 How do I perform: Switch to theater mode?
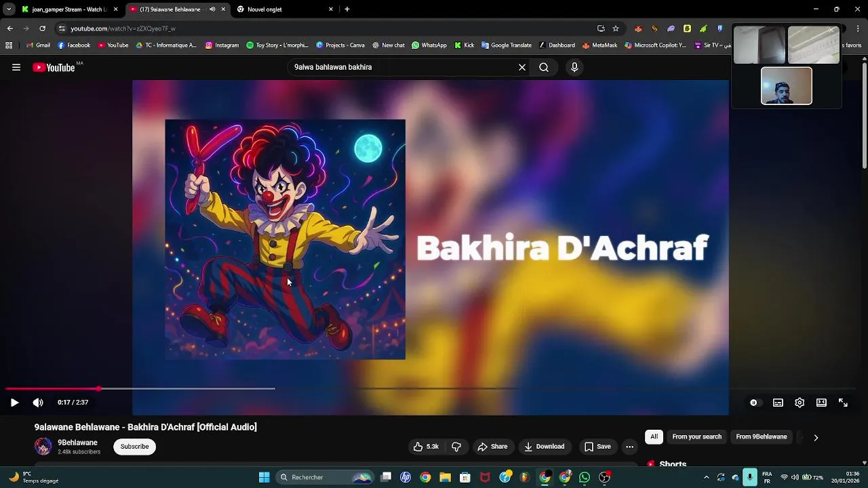point(821,403)
